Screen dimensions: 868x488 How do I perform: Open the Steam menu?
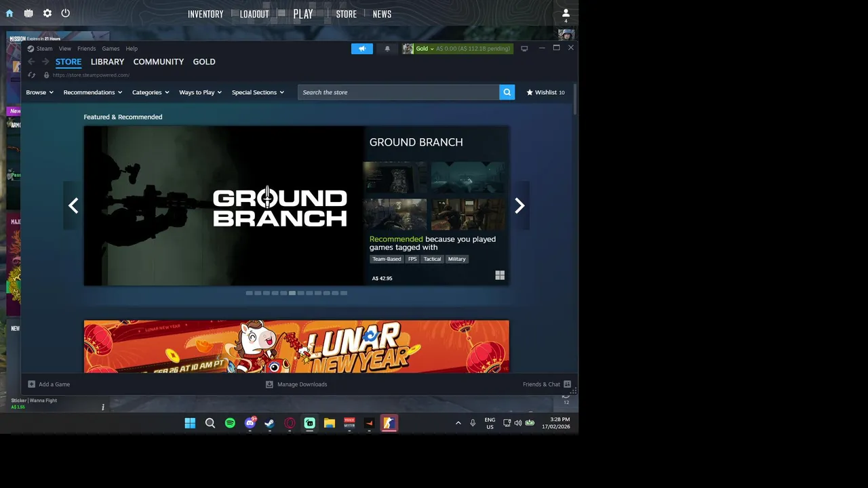click(45, 49)
